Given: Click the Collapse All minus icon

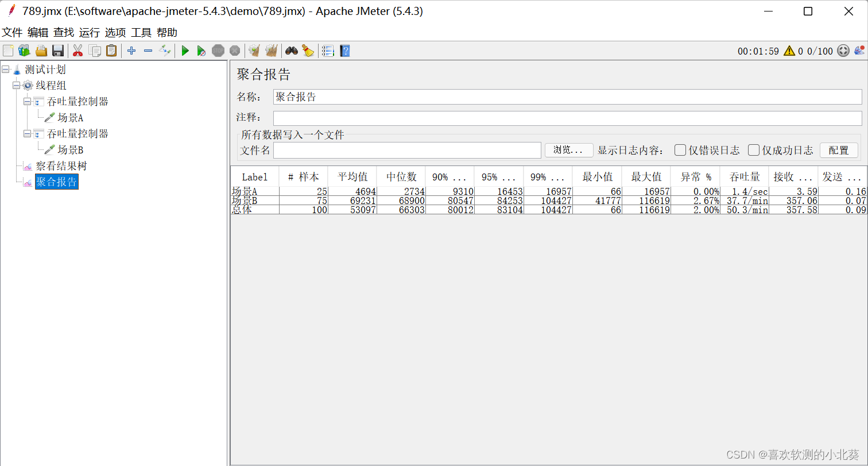Looking at the screenshot, I should tap(148, 51).
